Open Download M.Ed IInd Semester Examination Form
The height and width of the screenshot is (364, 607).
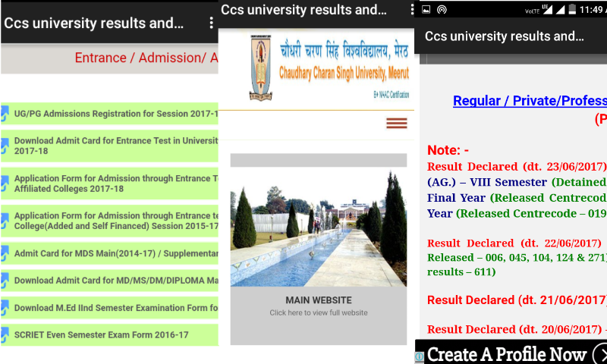[x=109, y=308]
